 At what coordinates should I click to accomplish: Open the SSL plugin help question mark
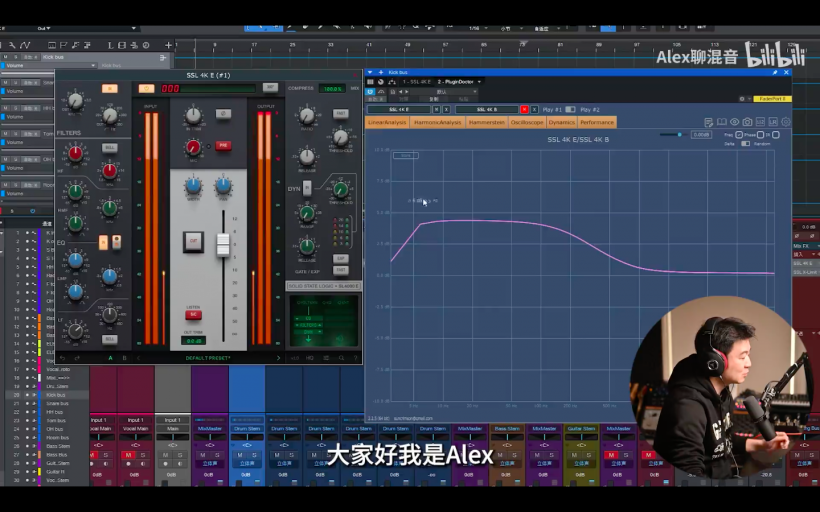coord(356,358)
